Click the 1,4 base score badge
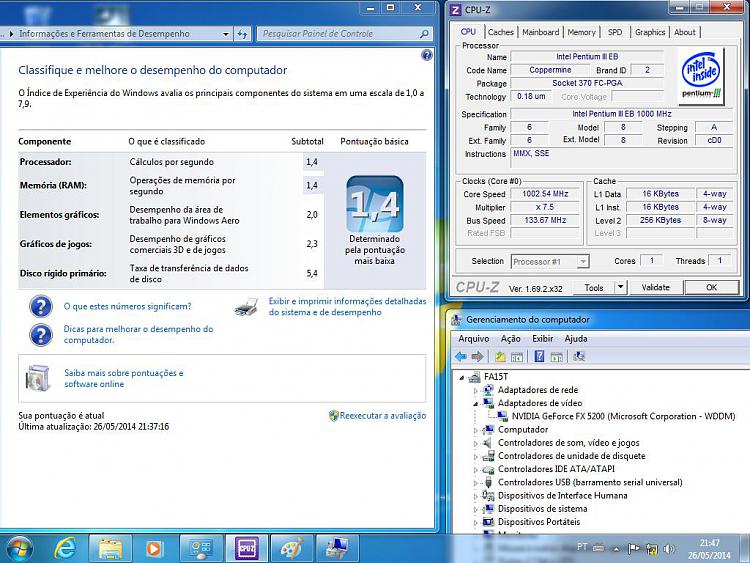The width and height of the screenshot is (750, 563). pos(375,204)
